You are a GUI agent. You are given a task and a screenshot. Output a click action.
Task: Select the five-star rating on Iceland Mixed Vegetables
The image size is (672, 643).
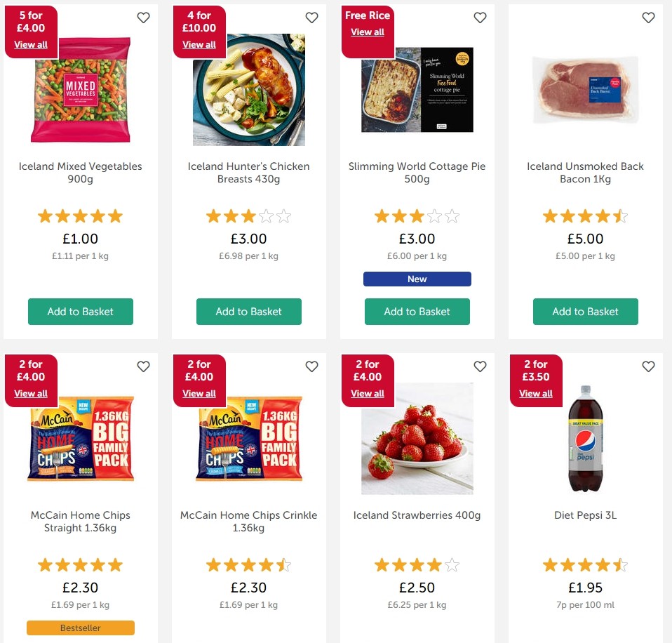click(x=80, y=216)
